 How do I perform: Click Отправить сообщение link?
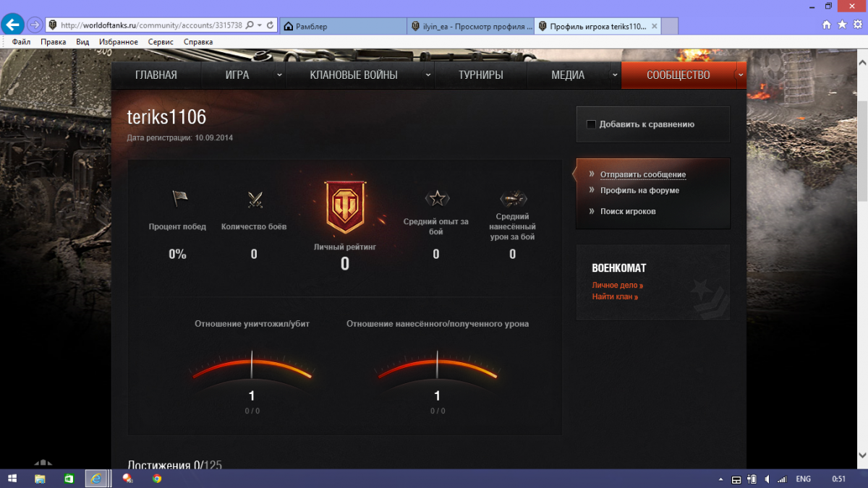[643, 174]
